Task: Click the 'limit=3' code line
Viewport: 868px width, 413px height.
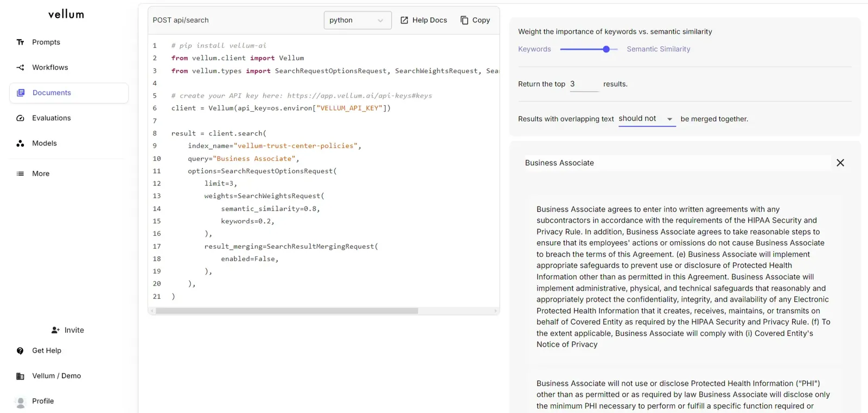Action: [x=221, y=184]
